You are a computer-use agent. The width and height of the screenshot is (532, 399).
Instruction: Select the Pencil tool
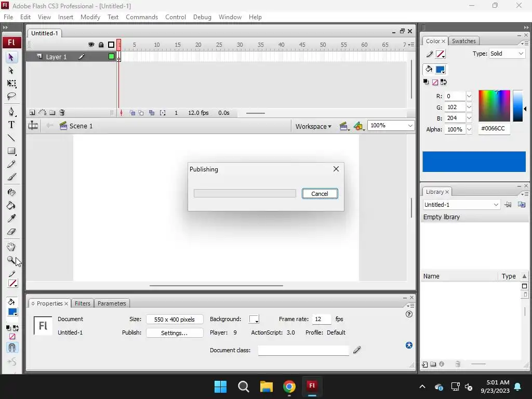11,164
